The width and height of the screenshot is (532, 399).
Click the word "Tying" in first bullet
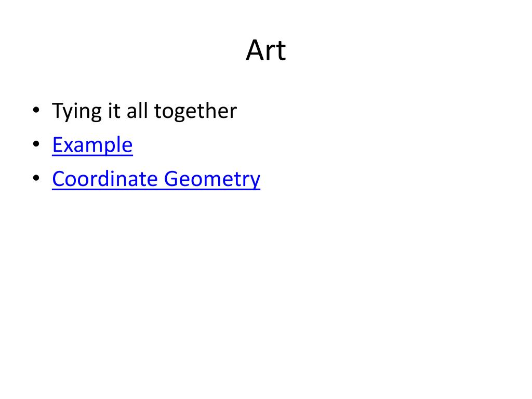pos(76,112)
